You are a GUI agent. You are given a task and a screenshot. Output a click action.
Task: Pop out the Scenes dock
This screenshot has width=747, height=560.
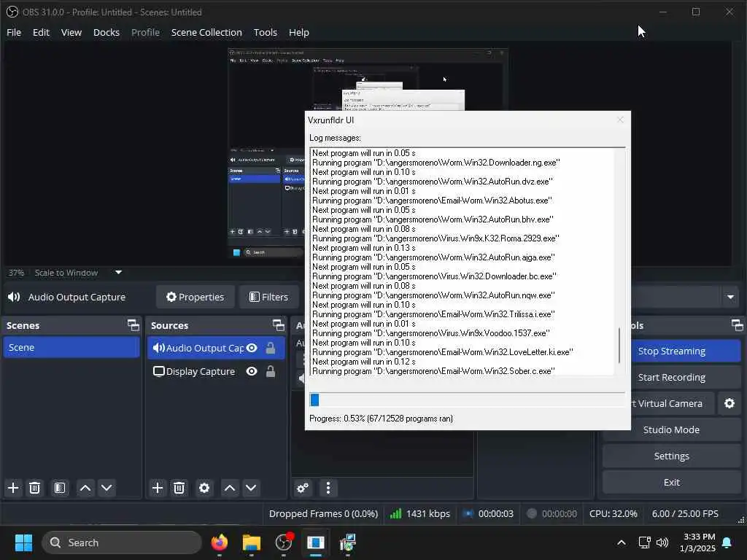pyautogui.click(x=133, y=325)
